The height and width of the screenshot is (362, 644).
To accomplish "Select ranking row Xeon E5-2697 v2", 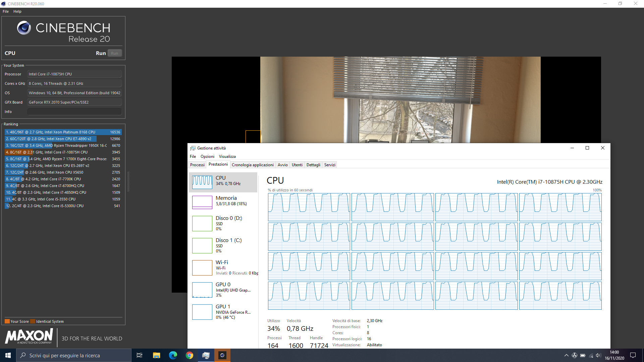I will point(63,166).
